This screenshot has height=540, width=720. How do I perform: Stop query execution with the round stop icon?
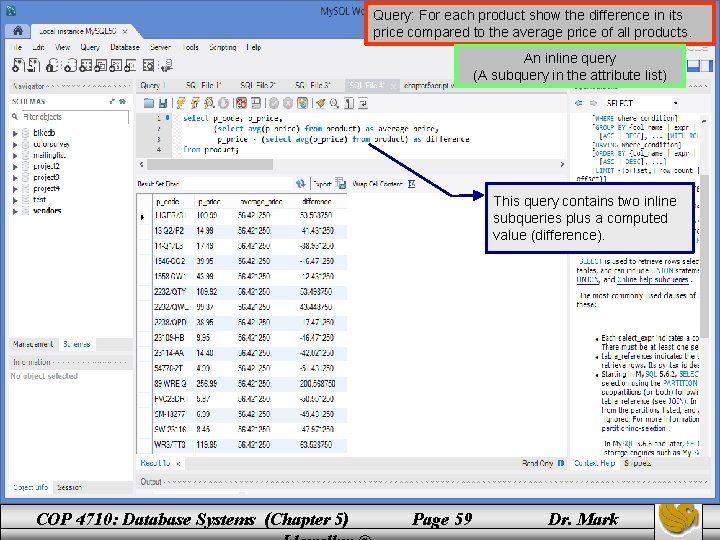click(x=224, y=103)
